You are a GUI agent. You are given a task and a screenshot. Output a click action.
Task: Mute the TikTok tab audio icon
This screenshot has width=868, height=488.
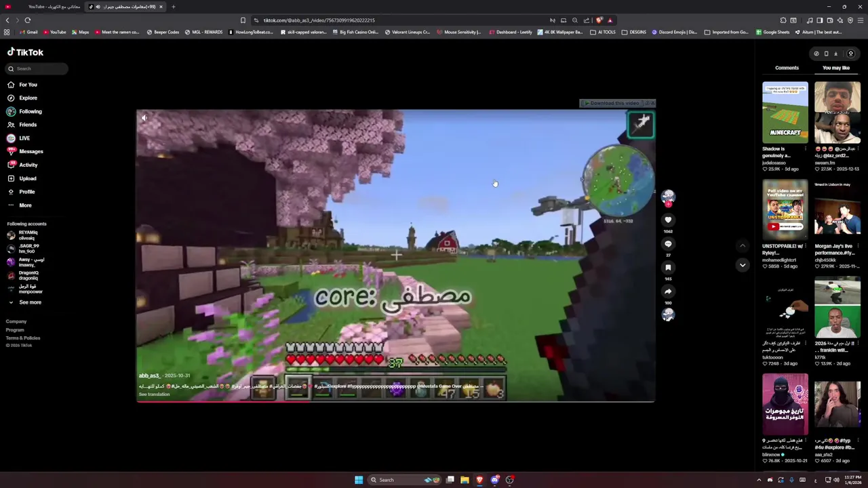(x=98, y=7)
